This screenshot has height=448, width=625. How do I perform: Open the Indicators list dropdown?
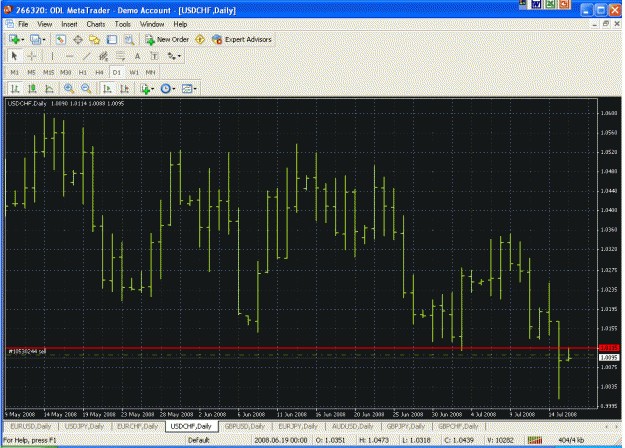pyautogui.click(x=147, y=89)
